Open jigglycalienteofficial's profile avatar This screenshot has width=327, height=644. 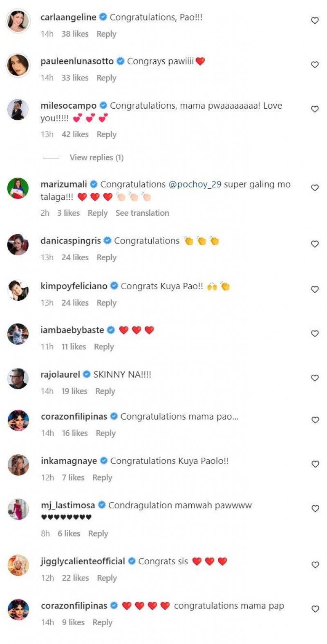(x=18, y=565)
